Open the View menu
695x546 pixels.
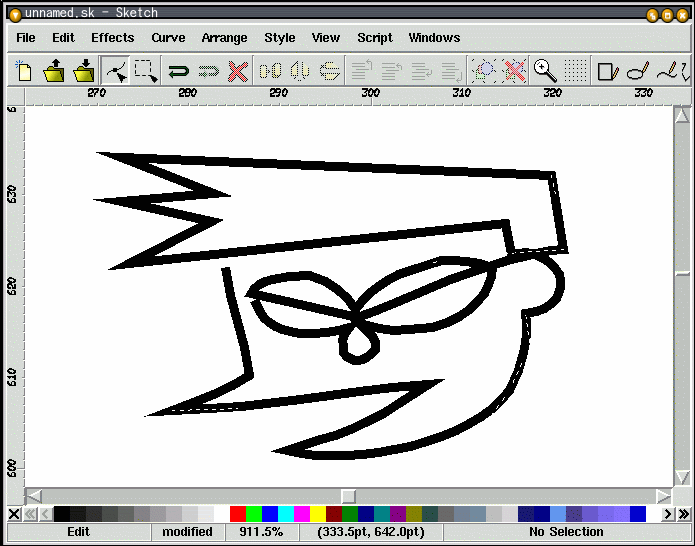[326, 38]
